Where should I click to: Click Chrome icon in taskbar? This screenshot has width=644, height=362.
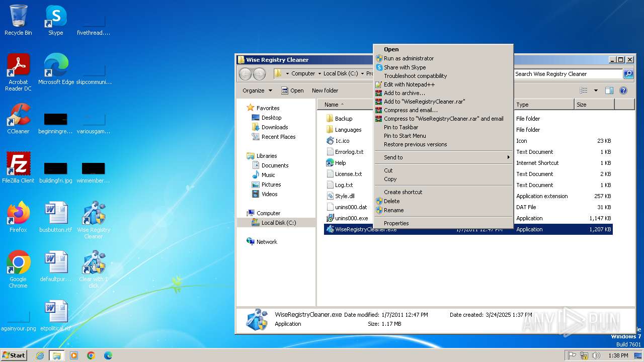point(91,355)
